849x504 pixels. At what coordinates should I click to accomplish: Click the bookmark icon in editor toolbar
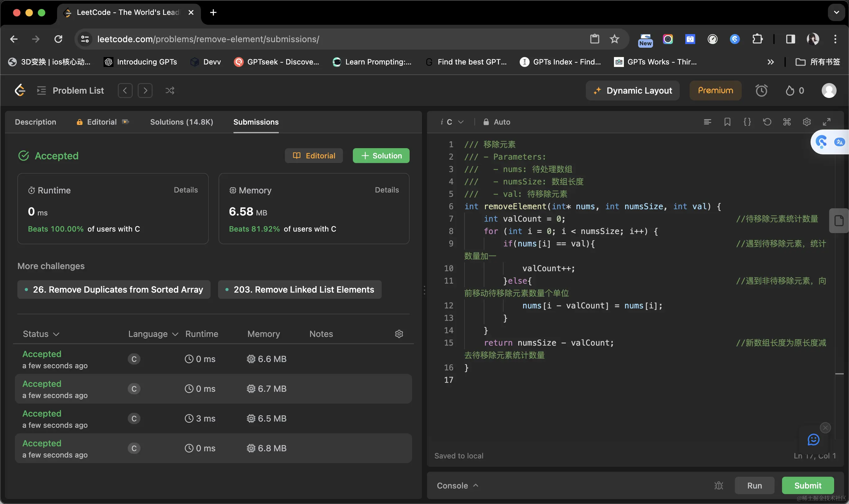(x=727, y=122)
